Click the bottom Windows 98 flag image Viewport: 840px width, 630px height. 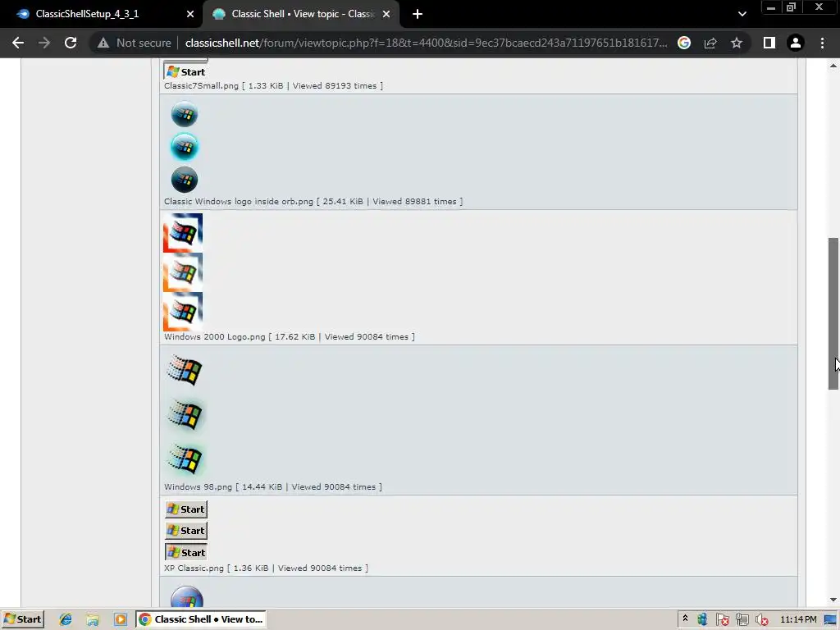pyautogui.click(x=185, y=459)
